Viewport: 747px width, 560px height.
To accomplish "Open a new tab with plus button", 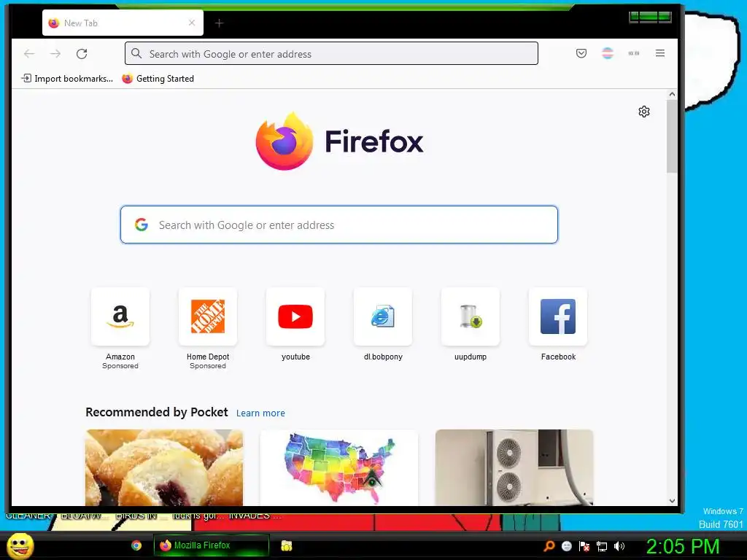I will point(219,23).
